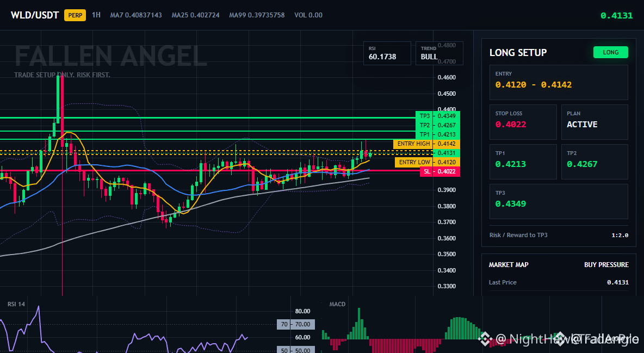
Task: Click the TREND BULL info box
Action: (439, 53)
